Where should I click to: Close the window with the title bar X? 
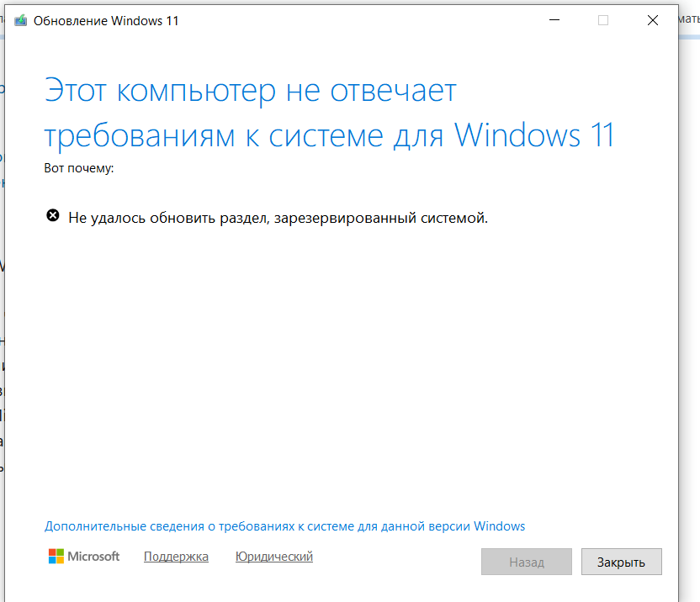click(653, 20)
